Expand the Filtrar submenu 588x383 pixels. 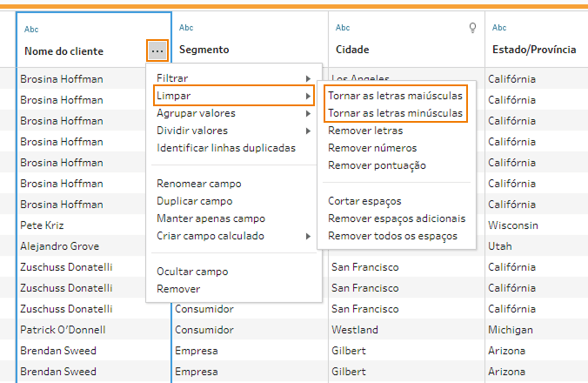[233, 78]
